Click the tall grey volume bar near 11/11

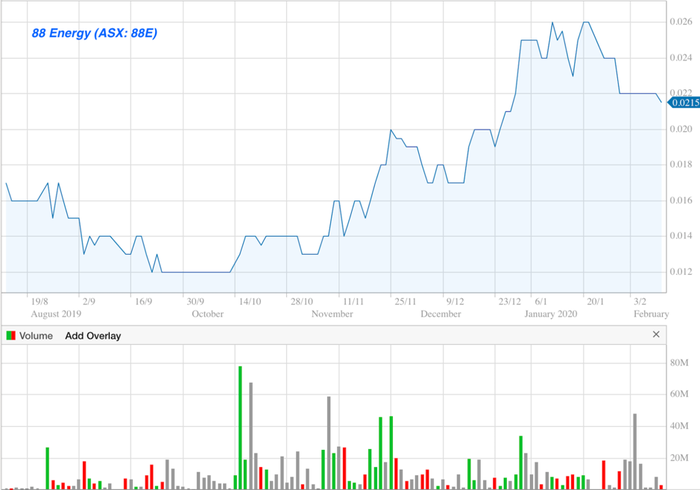pos(329,443)
